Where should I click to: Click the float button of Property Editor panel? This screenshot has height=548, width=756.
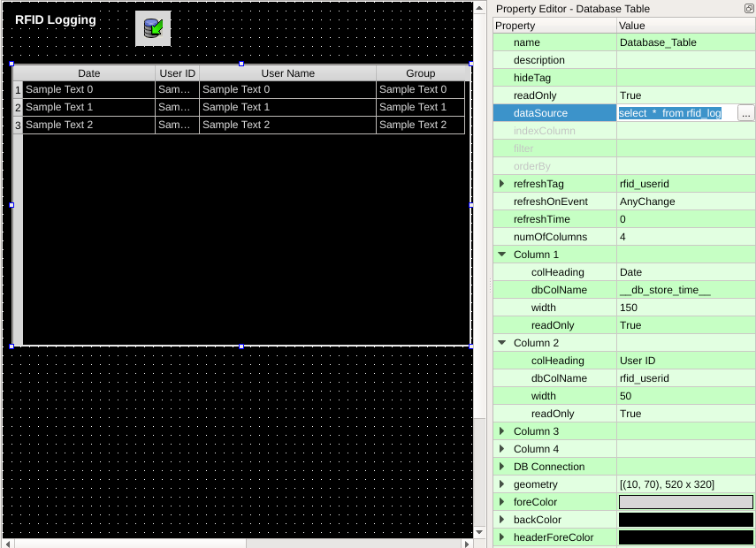coord(749,8)
